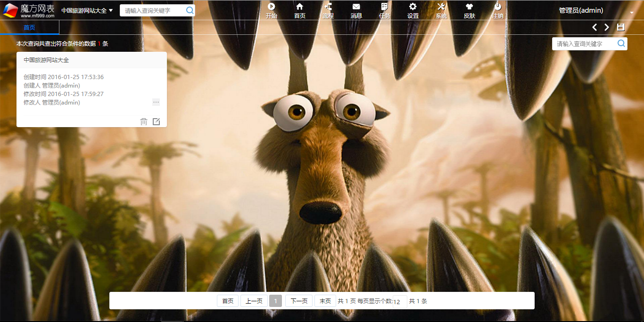
Task: Click the 首页 pagination button
Action: [x=228, y=301]
